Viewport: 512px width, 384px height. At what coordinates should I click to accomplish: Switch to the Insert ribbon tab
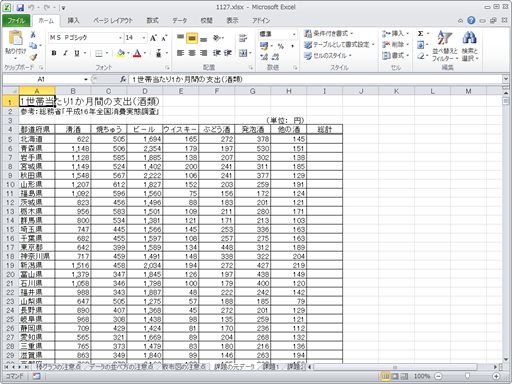(x=73, y=20)
